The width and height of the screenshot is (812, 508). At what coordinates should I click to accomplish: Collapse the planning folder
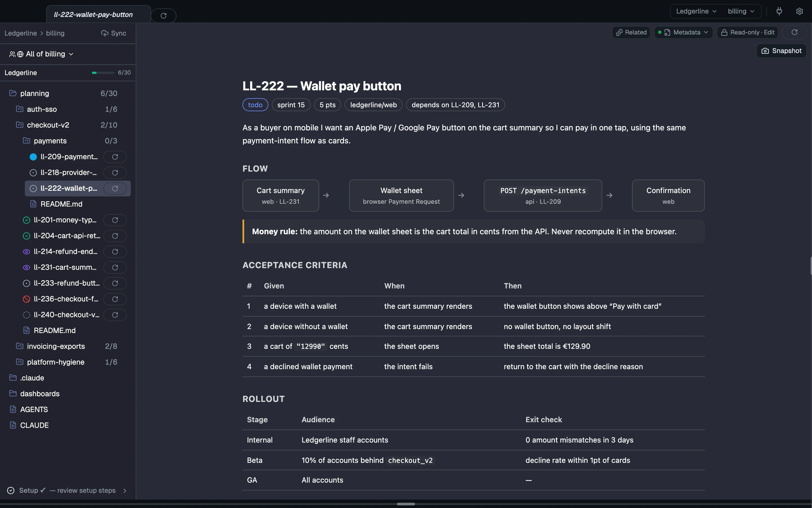63,93
